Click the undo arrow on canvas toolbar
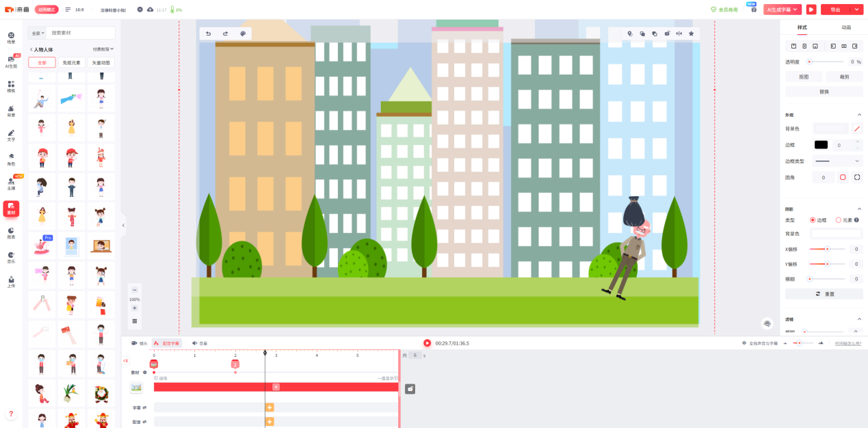Image resolution: width=868 pixels, height=428 pixels. 209,34
